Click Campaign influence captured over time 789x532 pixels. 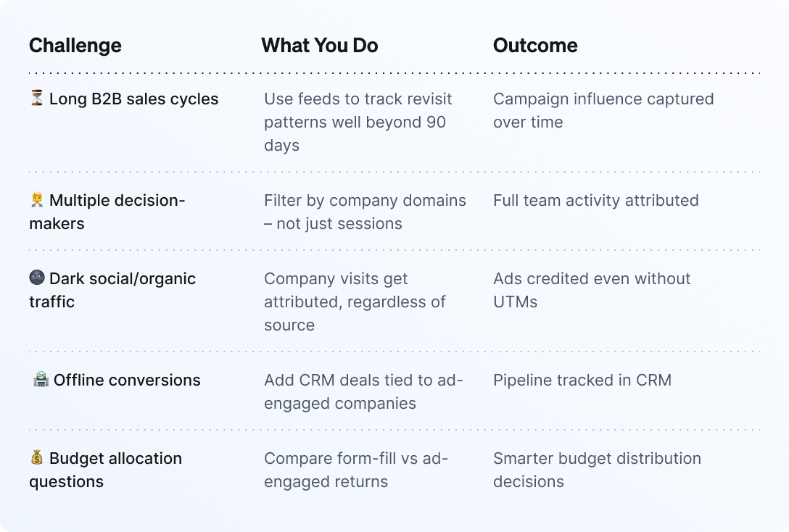tap(603, 111)
